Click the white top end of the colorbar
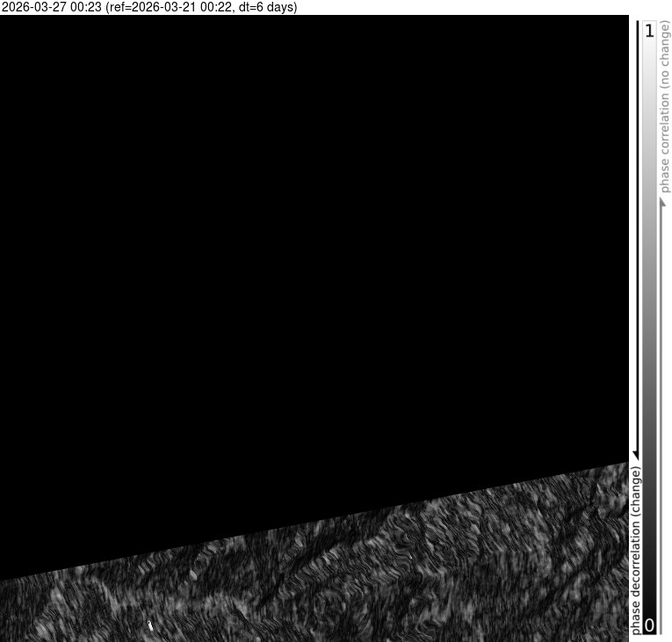This screenshot has height=642, width=672. [x=649, y=53]
